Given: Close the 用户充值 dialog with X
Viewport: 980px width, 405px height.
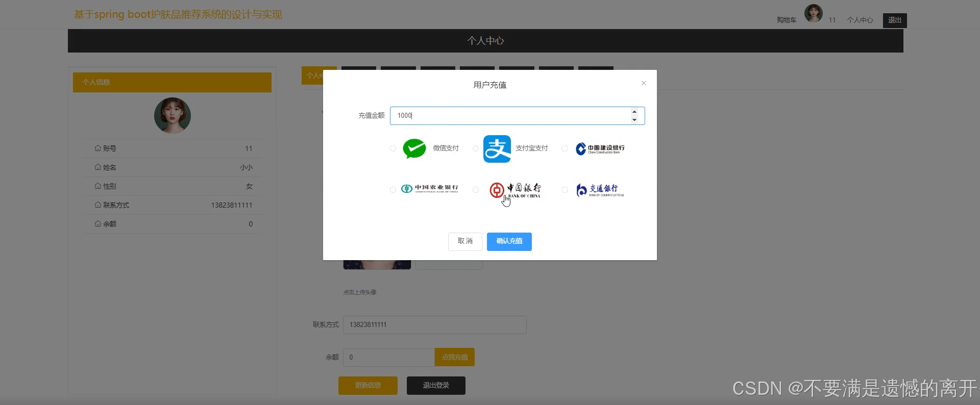Looking at the screenshot, I should click(x=644, y=83).
